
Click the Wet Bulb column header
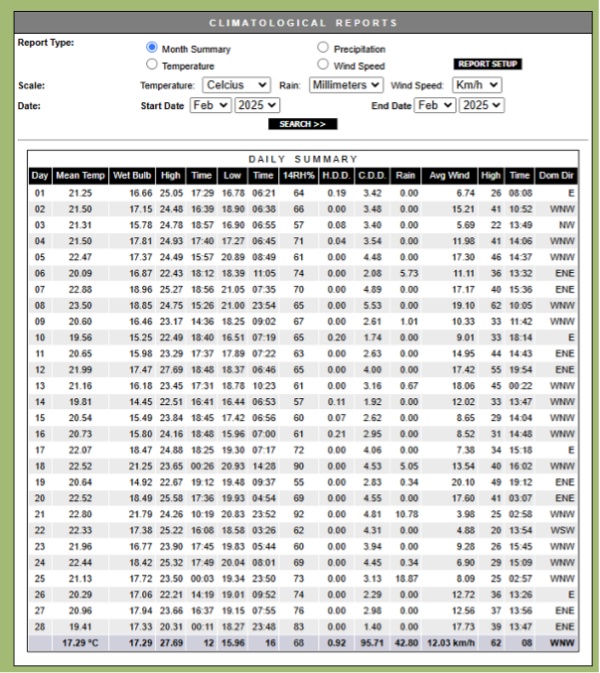tap(132, 176)
